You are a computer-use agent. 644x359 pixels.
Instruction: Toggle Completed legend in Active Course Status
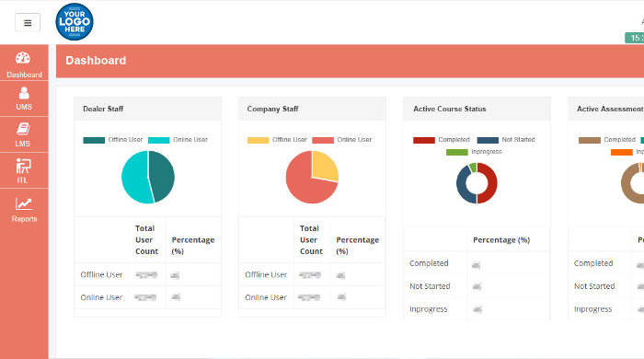click(x=442, y=140)
